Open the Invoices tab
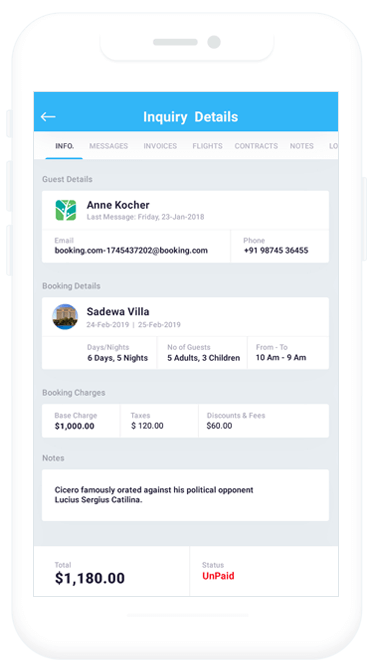This screenshot has width=372, height=671. click(160, 146)
